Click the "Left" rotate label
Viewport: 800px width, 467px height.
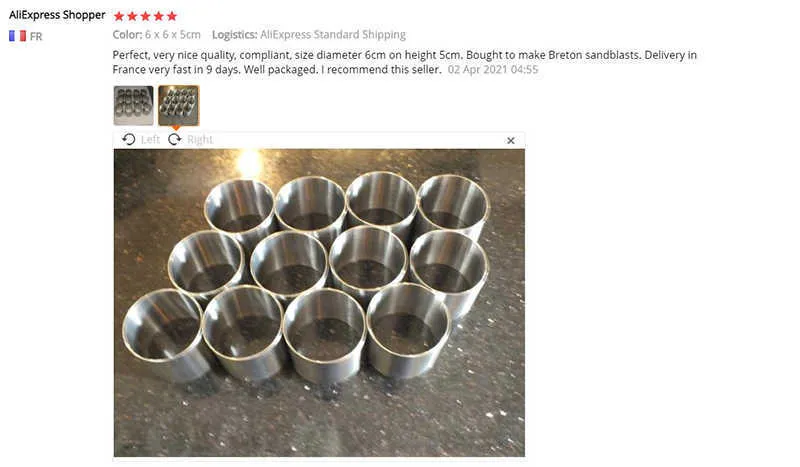click(x=150, y=139)
